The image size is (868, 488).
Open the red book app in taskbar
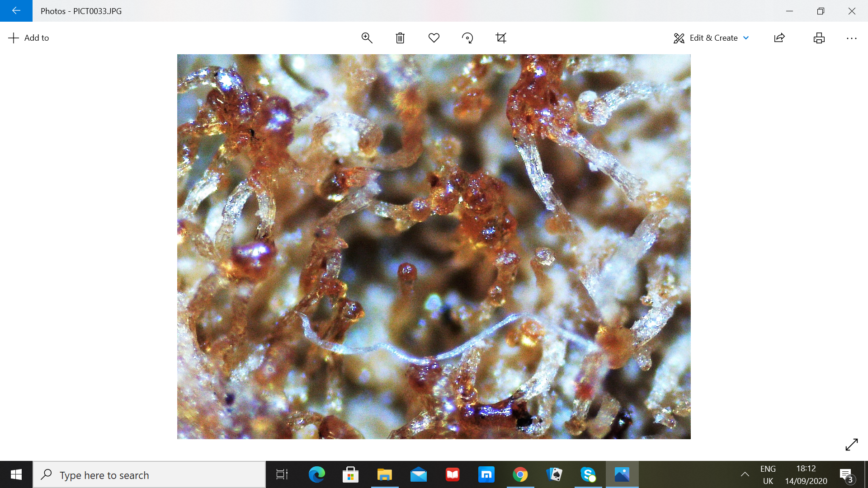(453, 475)
